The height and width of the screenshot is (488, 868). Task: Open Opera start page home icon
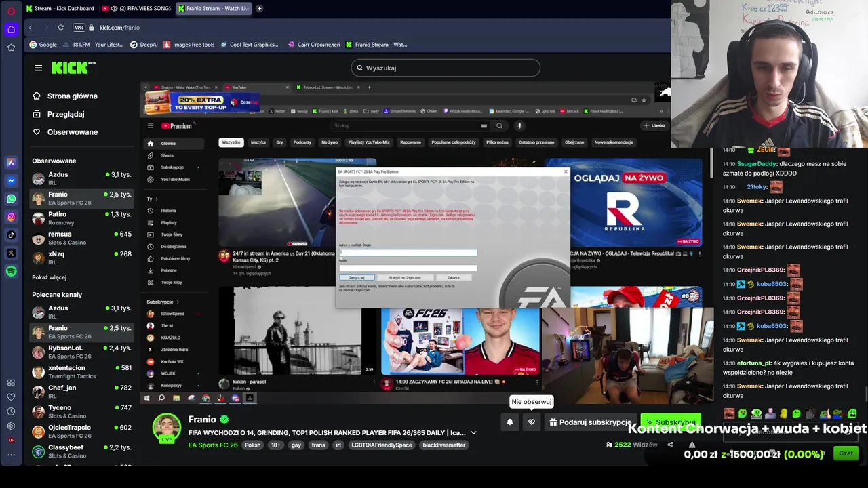pyautogui.click(x=11, y=29)
